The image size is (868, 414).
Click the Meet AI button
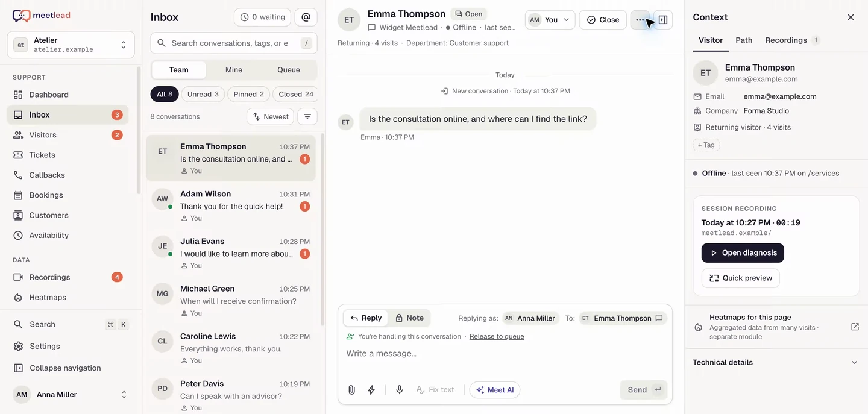[x=495, y=390]
